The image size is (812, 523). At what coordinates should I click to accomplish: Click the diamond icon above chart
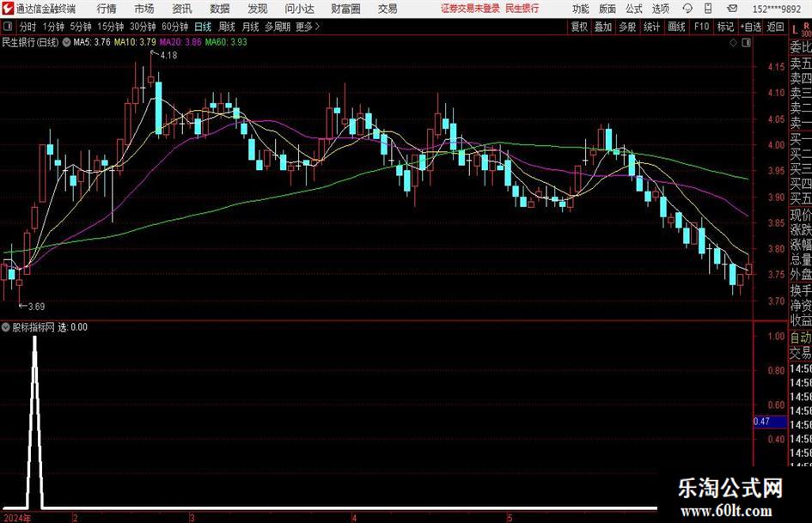pyautogui.click(x=733, y=43)
